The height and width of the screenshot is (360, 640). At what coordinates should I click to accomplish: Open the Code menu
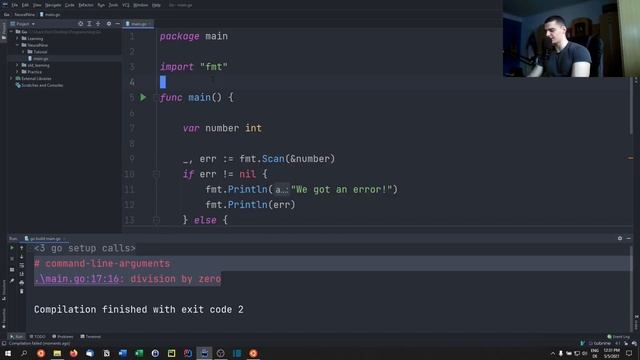tap(70, 5)
